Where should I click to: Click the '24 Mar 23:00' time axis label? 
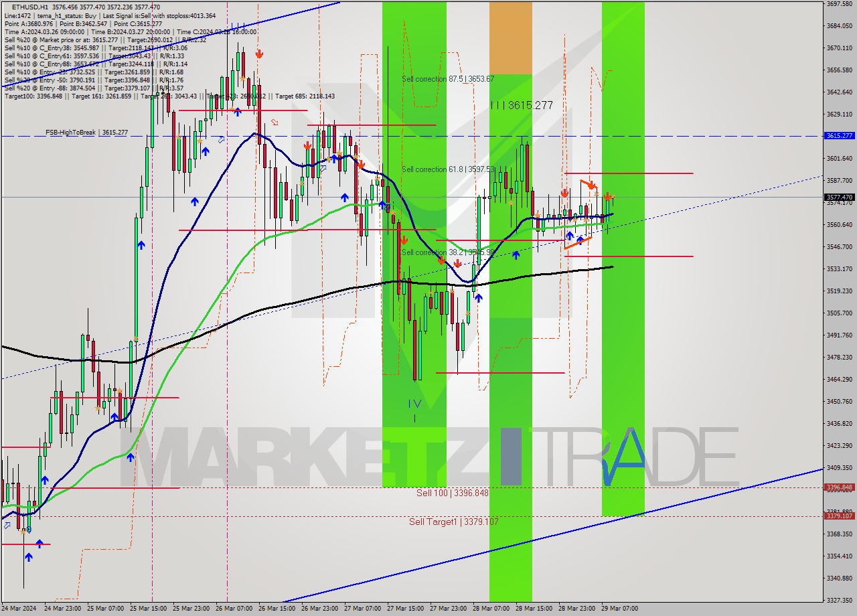tap(62, 609)
